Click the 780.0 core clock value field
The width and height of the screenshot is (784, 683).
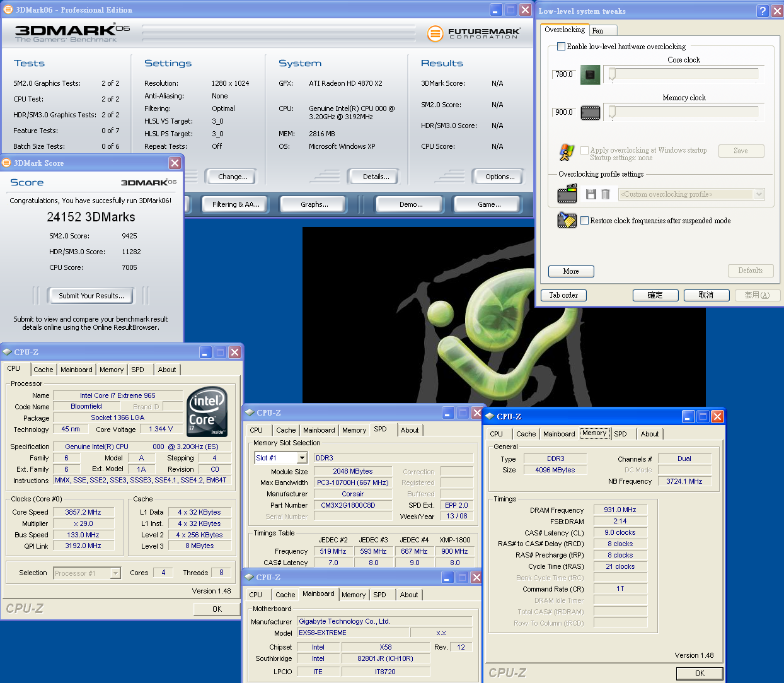tap(563, 74)
